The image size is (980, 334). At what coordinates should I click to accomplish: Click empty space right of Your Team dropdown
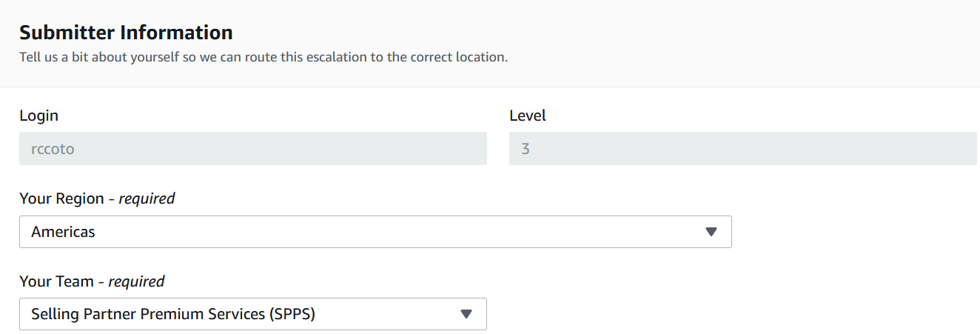(x=733, y=314)
